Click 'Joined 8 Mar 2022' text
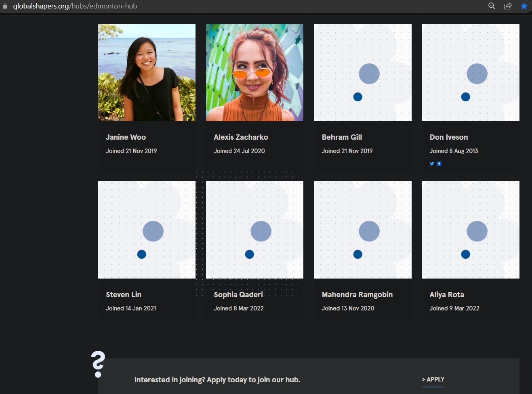Viewport: 532px width, 394px height. [x=239, y=308]
